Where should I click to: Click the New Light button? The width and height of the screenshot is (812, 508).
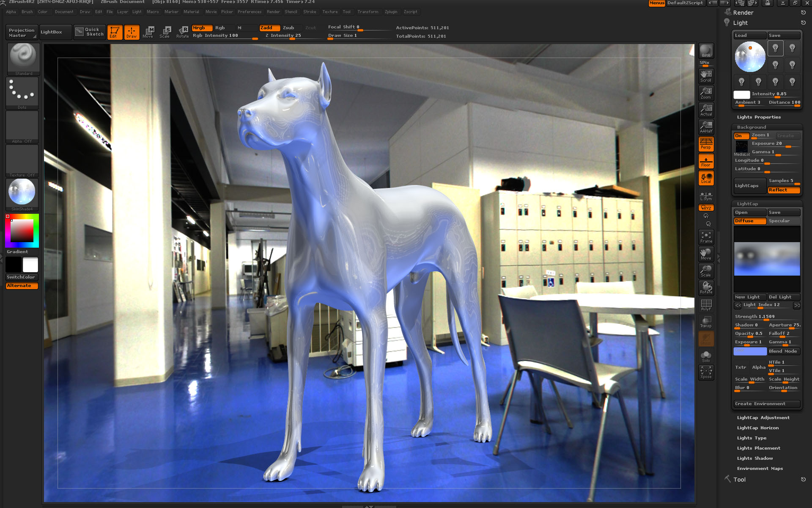[x=749, y=296]
